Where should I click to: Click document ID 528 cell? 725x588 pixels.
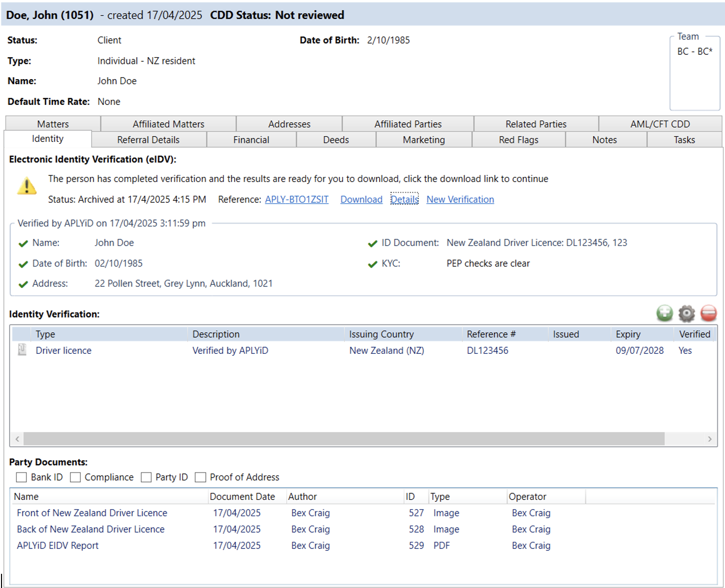pos(416,529)
